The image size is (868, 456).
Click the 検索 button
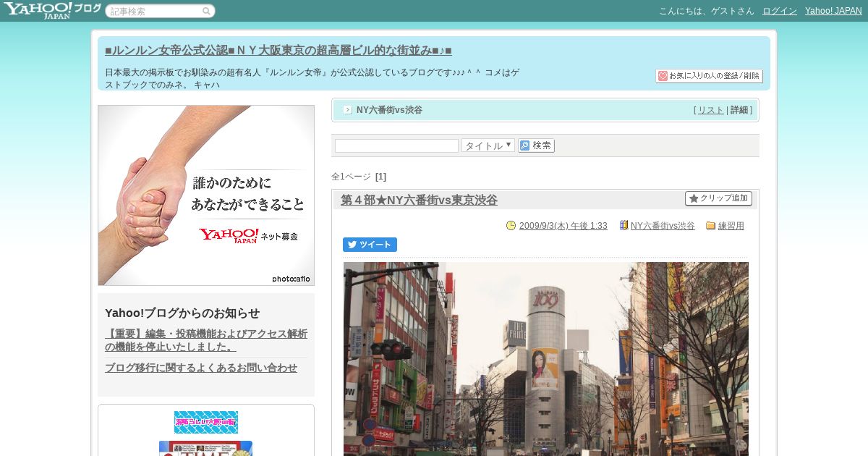pyautogui.click(x=536, y=145)
